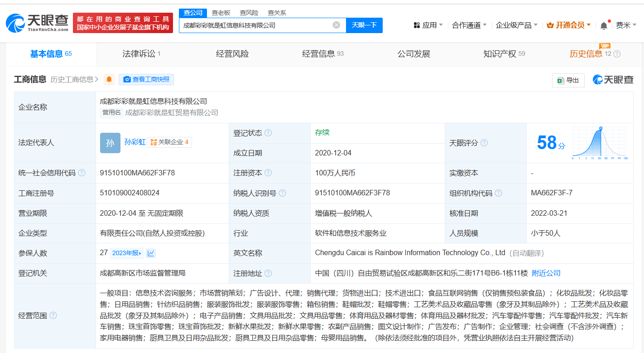This screenshot has height=353, width=644.
Task: Clear search box with the X icon
Action: (336, 25)
